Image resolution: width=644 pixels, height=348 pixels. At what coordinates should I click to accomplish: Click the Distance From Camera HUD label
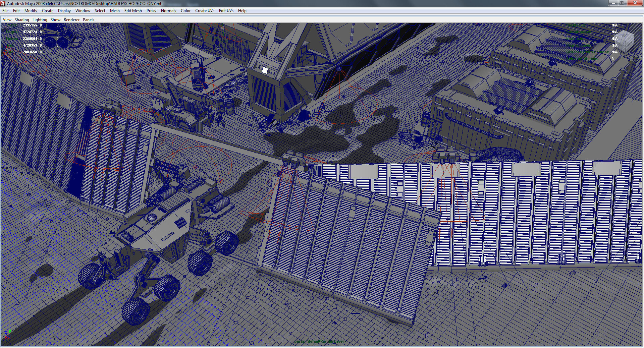pos(588,52)
